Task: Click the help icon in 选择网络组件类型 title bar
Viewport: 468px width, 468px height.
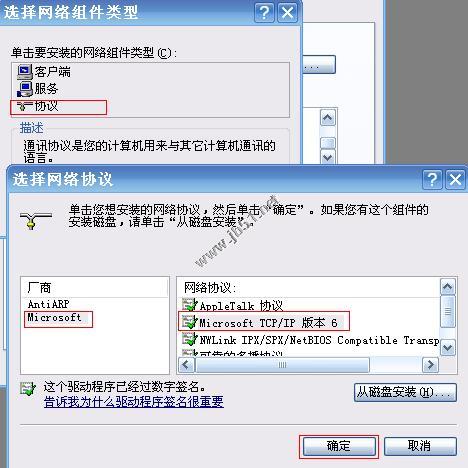Action: (264, 13)
